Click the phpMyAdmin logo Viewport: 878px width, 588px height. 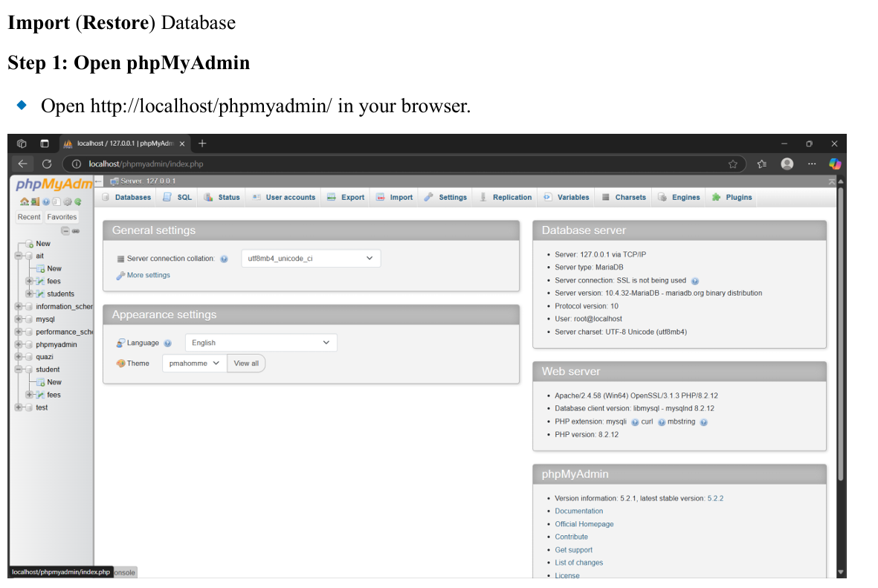click(54, 184)
